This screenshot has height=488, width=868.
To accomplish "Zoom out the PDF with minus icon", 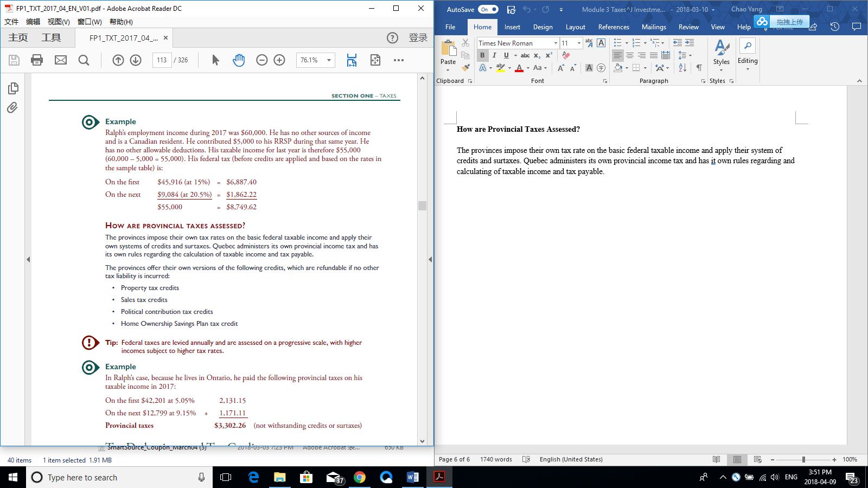I will (x=262, y=60).
